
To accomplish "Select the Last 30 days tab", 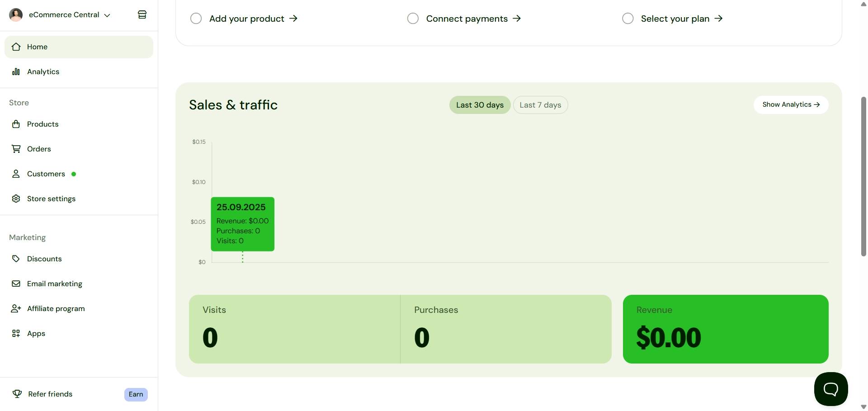I will pos(480,105).
